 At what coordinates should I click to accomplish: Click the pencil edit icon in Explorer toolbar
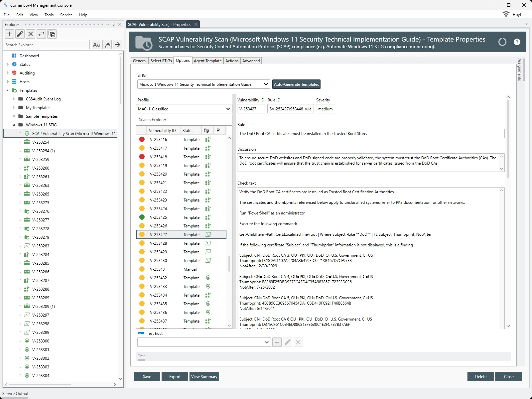[20, 34]
